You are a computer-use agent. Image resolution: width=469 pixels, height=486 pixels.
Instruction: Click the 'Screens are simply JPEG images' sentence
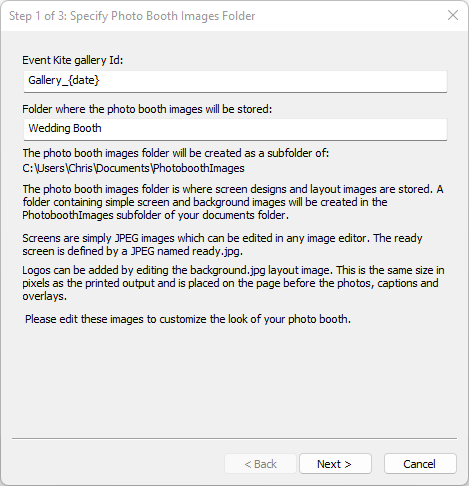pos(222,245)
